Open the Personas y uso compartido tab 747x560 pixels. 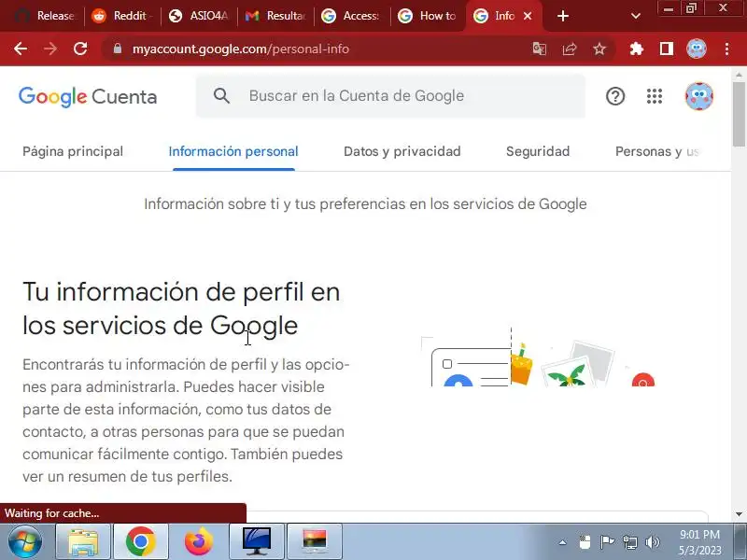(657, 151)
